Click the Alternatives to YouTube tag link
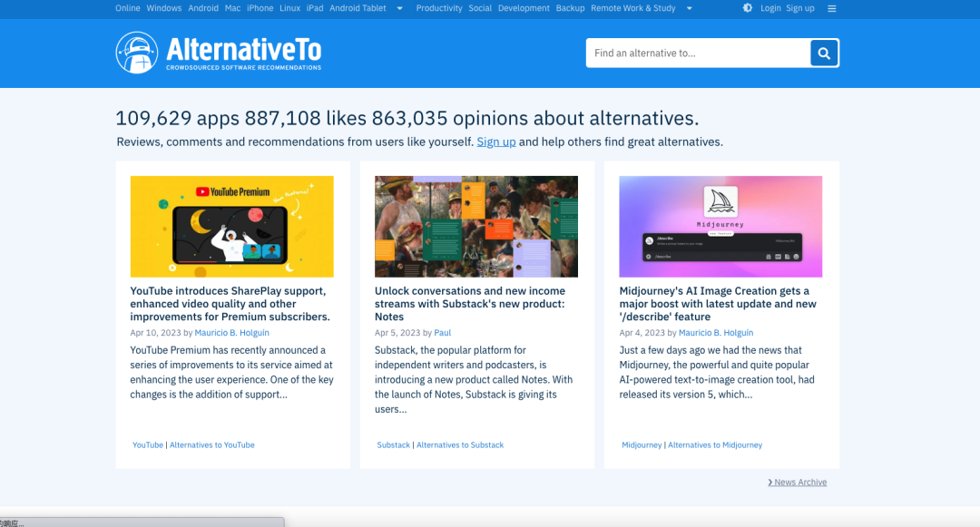The width and height of the screenshot is (980, 527). (x=212, y=445)
